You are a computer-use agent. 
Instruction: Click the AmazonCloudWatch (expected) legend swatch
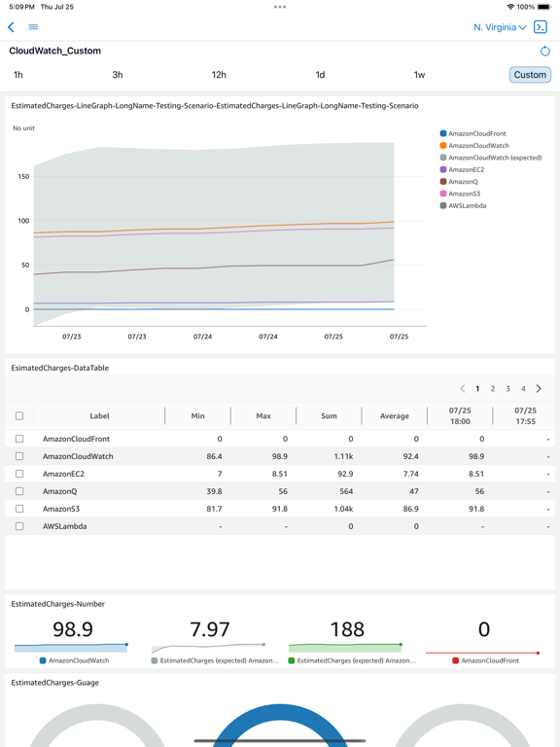tap(443, 158)
